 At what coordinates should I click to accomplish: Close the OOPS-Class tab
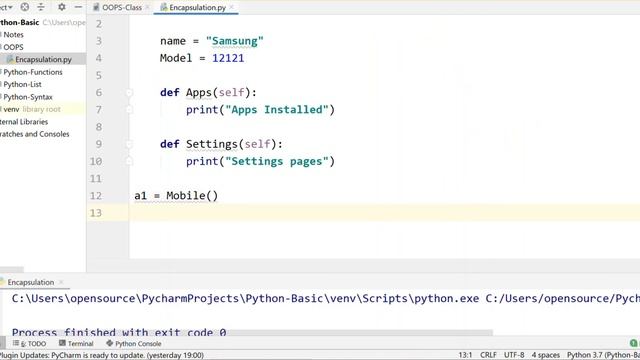tap(147, 7)
